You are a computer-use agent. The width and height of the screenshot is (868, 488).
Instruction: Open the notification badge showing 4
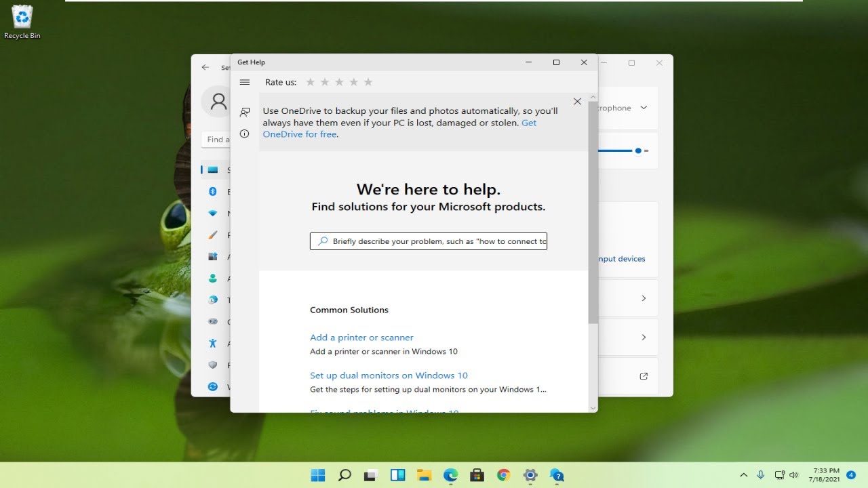click(x=850, y=475)
